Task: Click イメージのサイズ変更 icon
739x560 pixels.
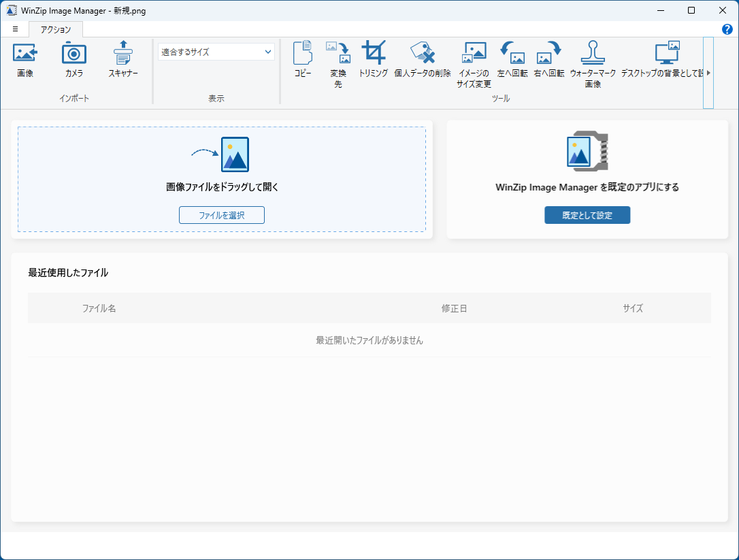Action: point(474,59)
